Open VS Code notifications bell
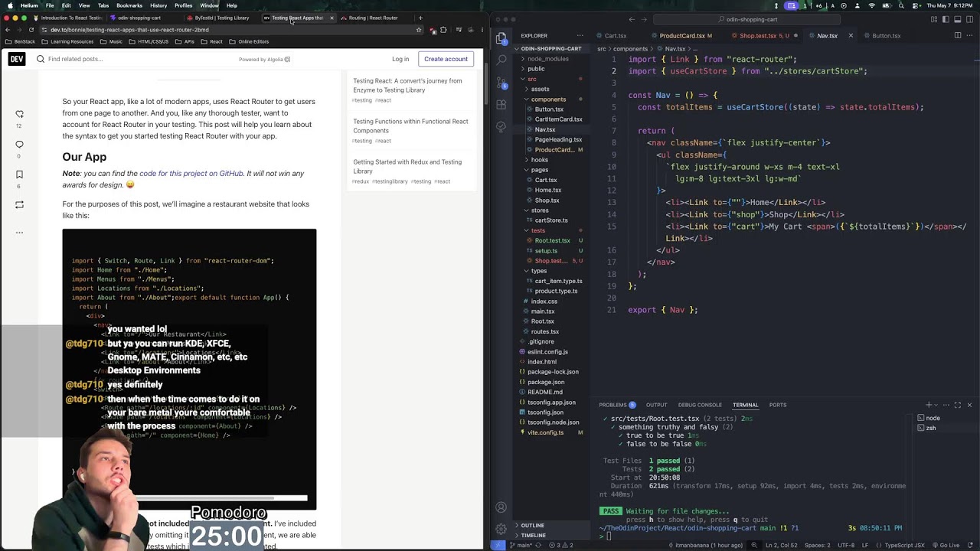Image resolution: width=980 pixels, height=551 pixels. click(x=971, y=545)
